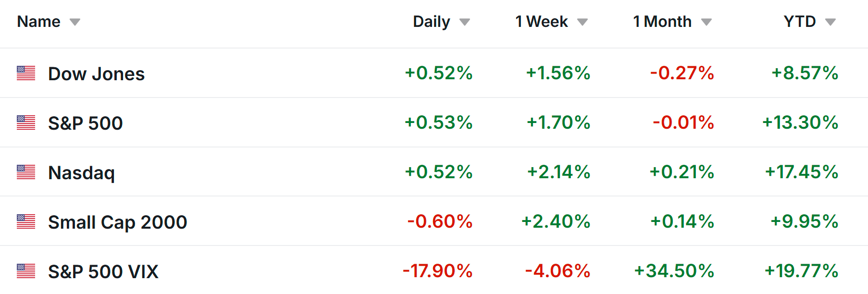Open the Daily column sort arrow
868x294 pixels.
pos(464,22)
